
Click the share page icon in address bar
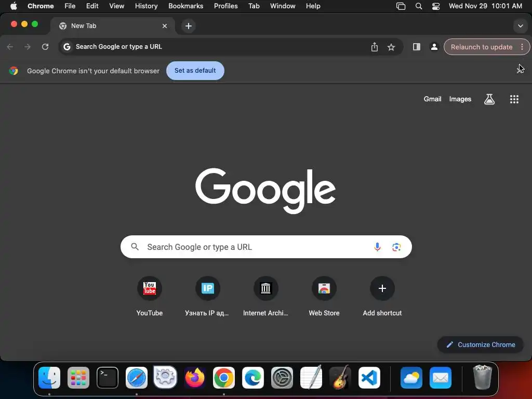pos(374,47)
